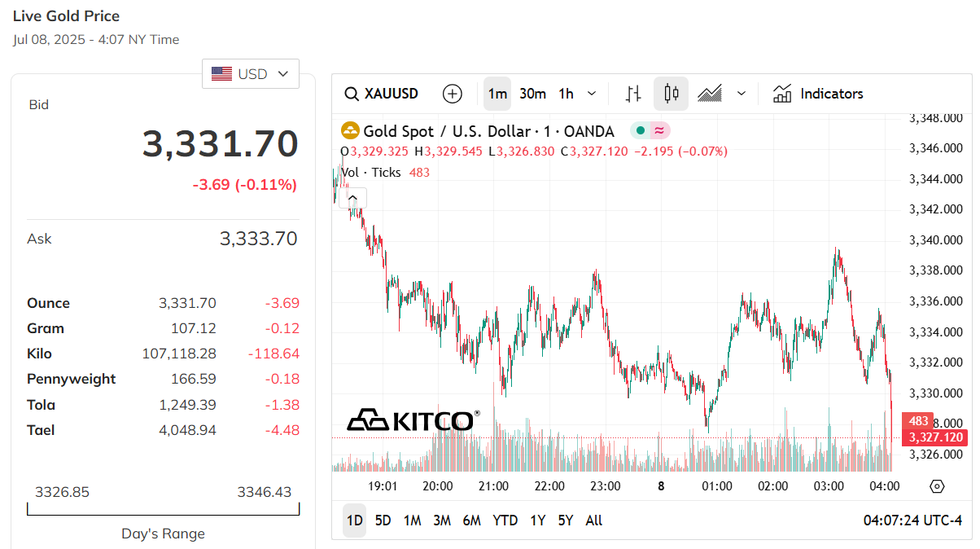Switch to the Bars chart style icon
This screenshot has height=549, width=980.
click(633, 94)
